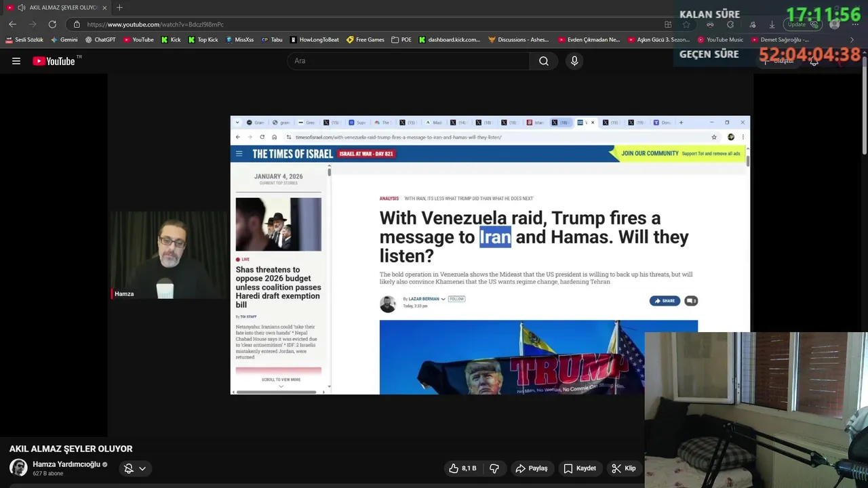Open the POE bookmarks folder
Screen dimensions: 868x488
tap(401, 40)
